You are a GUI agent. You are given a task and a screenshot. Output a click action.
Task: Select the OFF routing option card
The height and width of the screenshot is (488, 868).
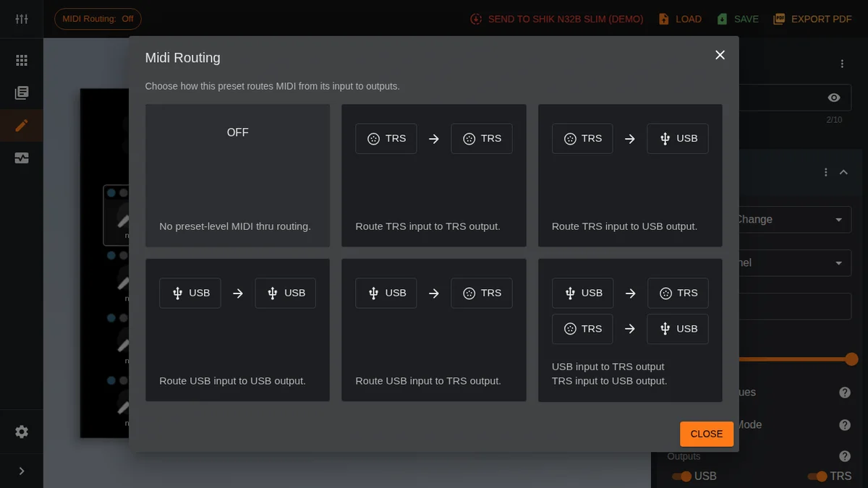pos(237,176)
